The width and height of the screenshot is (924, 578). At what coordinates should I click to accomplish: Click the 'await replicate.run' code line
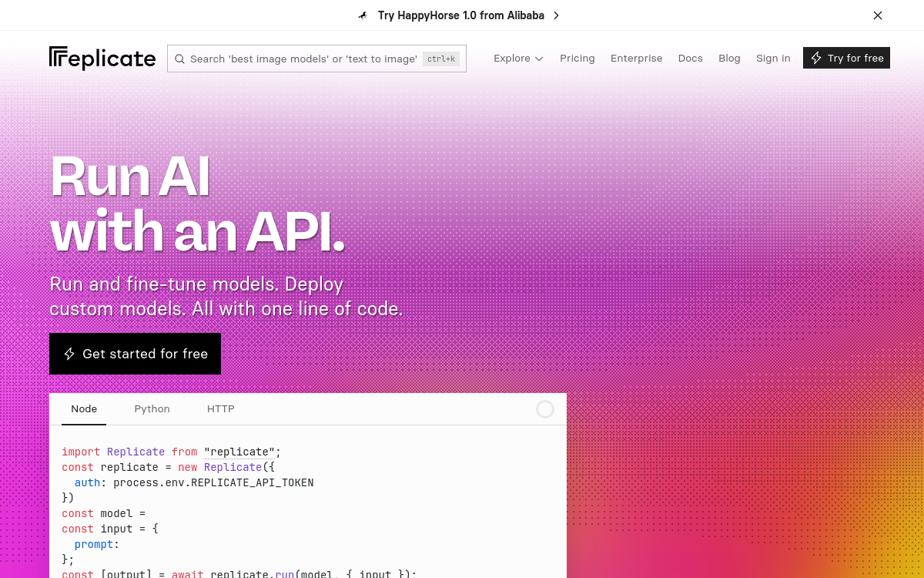click(x=239, y=573)
